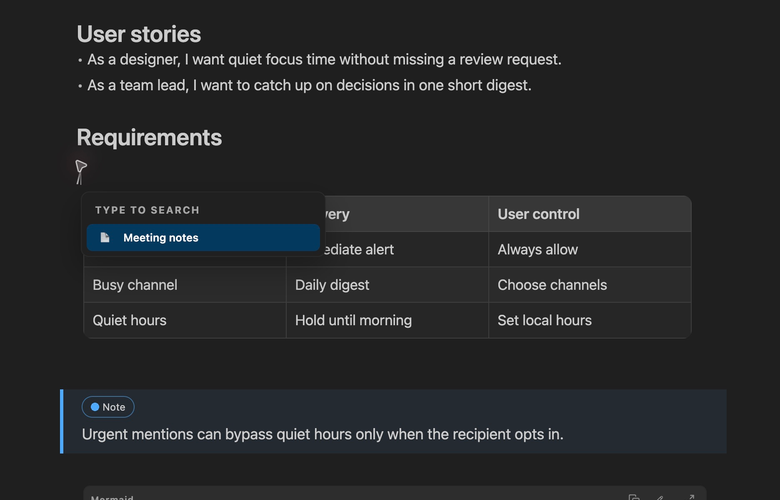Click the urgent mentions callout text
Image resolution: width=780 pixels, height=500 pixels.
point(322,434)
